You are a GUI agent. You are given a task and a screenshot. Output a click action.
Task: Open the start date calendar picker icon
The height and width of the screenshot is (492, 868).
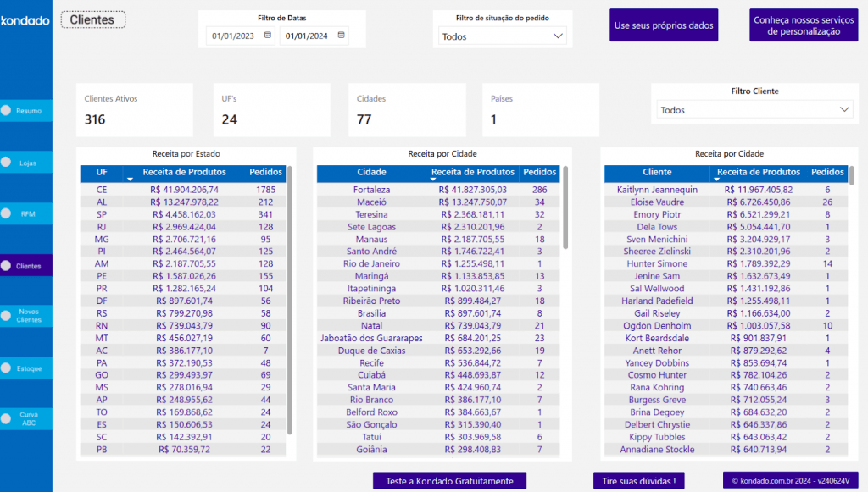point(268,36)
